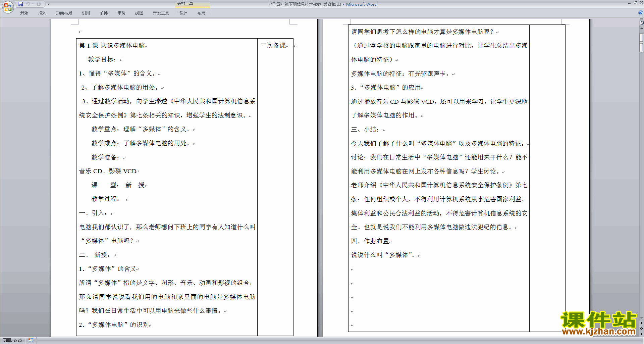Undo the last action
Screen dimensions: 644x344
click(28, 4)
